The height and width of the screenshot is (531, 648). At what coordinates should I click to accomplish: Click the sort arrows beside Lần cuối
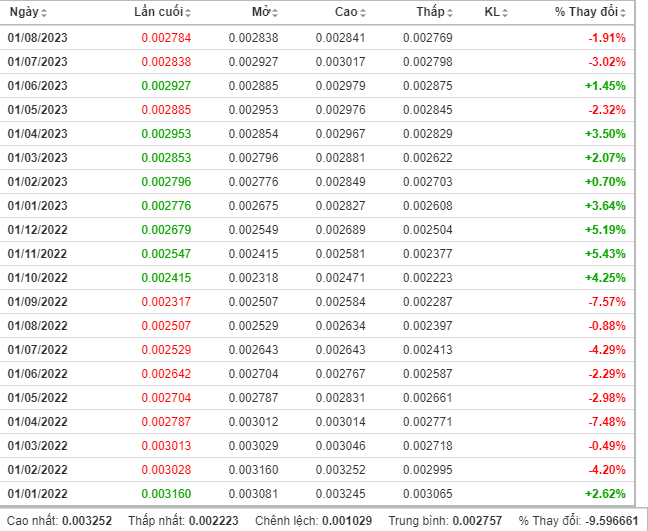[x=188, y=12]
